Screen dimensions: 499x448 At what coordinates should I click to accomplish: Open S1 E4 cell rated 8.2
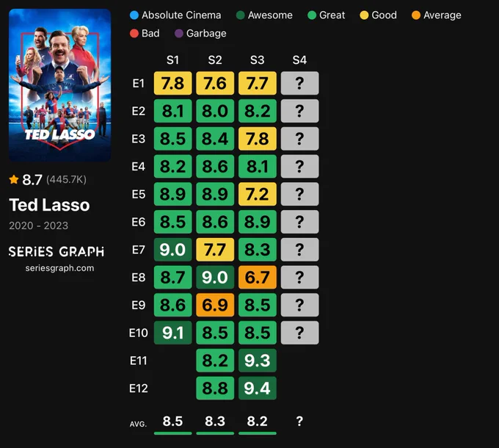172,166
